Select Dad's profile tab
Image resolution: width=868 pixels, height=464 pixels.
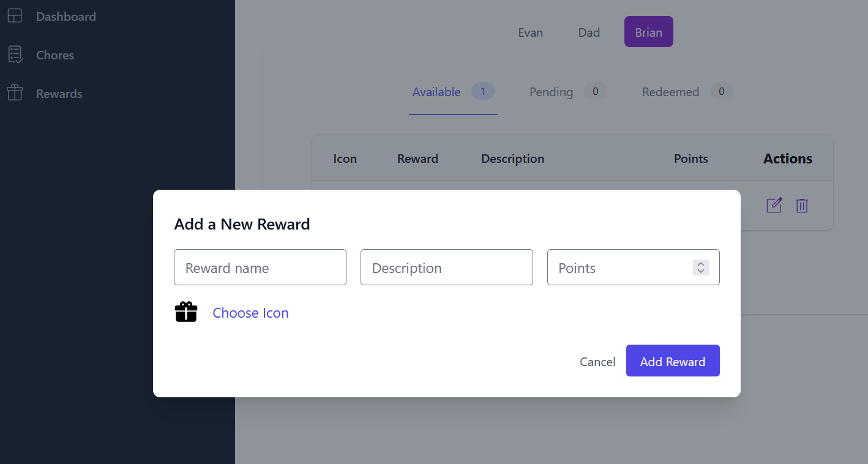tap(588, 32)
